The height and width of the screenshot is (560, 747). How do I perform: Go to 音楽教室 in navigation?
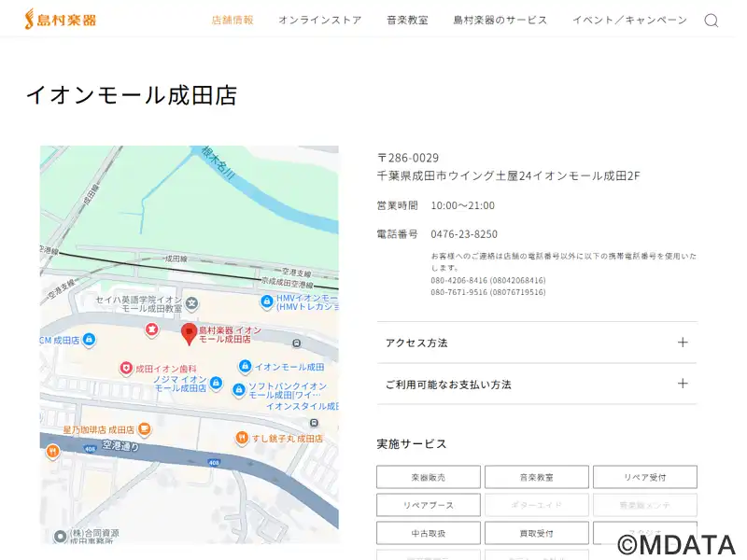[407, 20]
